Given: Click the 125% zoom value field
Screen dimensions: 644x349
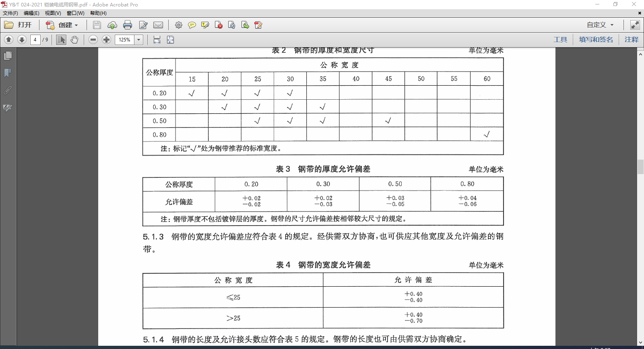Looking at the screenshot, I should point(125,39).
